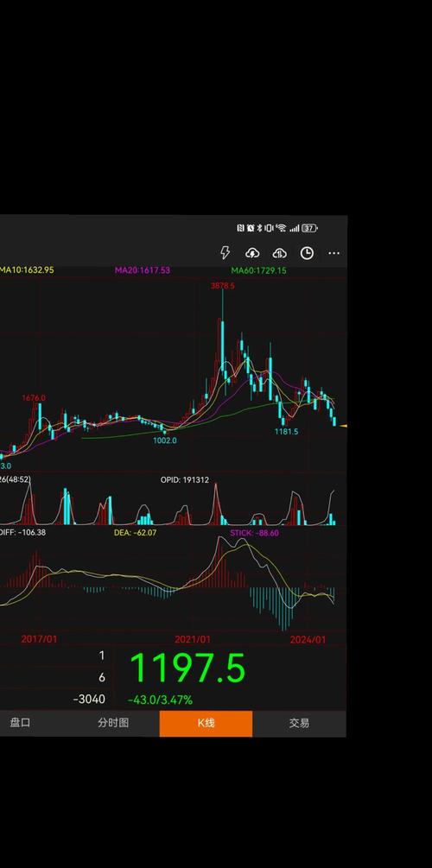Tap the MA60:1729.15 indicator label
The width and height of the screenshot is (432, 868).
pyautogui.click(x=258, y=270)
